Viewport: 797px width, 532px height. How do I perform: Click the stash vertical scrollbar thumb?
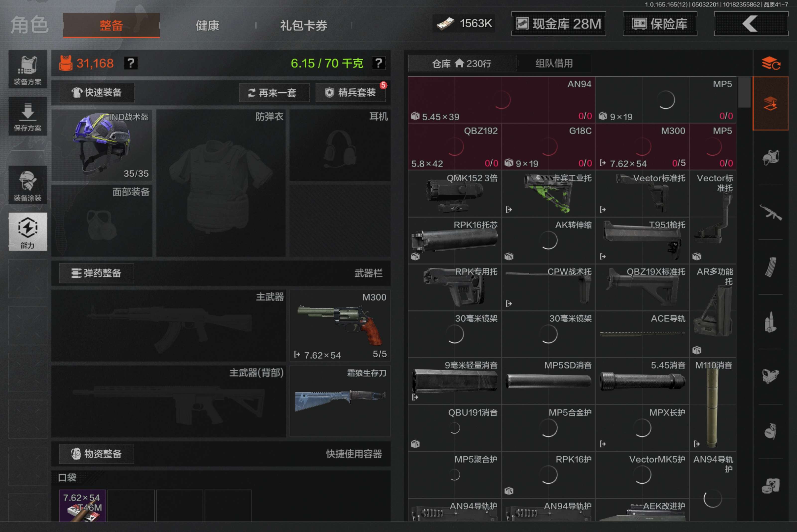(744, 92)
